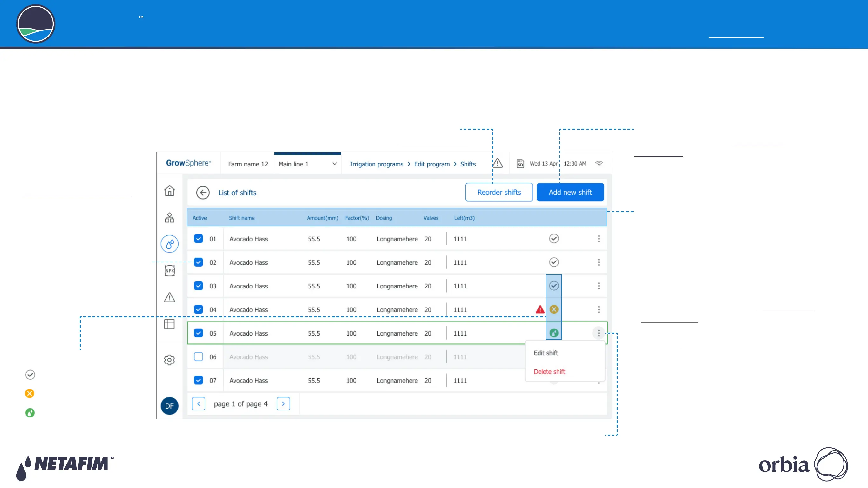Open the three-dot menu for shift 01

click(x=599, y=239)
